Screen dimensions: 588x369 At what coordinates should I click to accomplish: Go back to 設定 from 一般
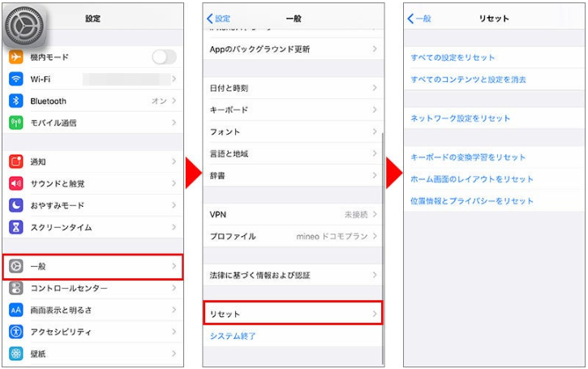[219, 19]
